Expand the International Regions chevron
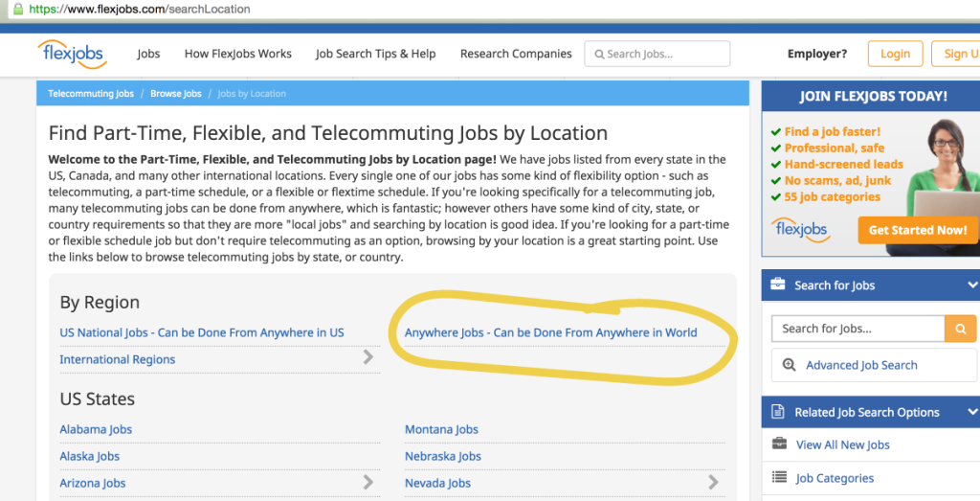 click(x=368, y=357)
